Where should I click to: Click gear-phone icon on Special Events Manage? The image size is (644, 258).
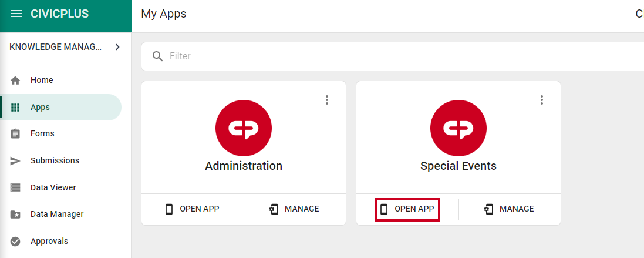pyautogui.click(x=488, y=209)
